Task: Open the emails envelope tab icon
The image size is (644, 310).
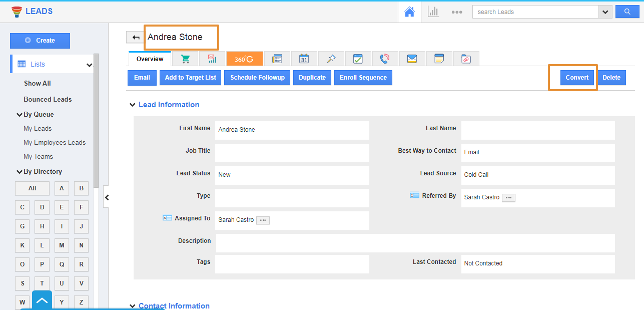Action: [412, 59]
